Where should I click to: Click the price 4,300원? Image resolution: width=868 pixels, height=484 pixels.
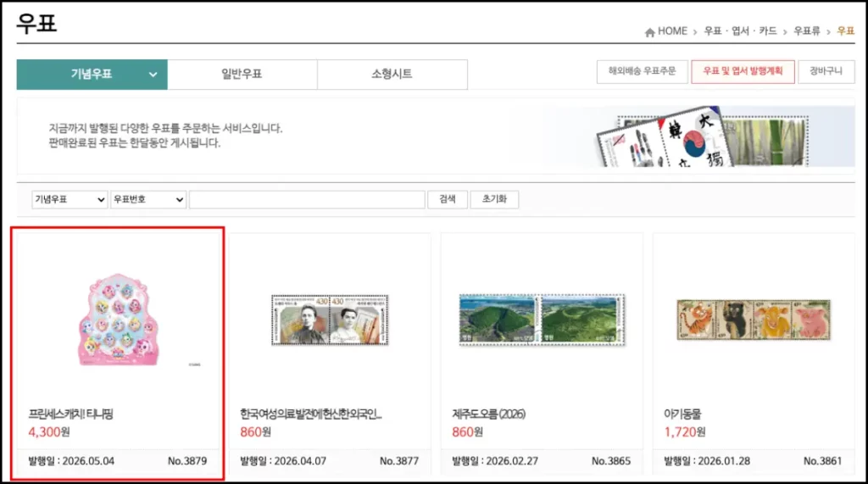[x=49, y=432]
